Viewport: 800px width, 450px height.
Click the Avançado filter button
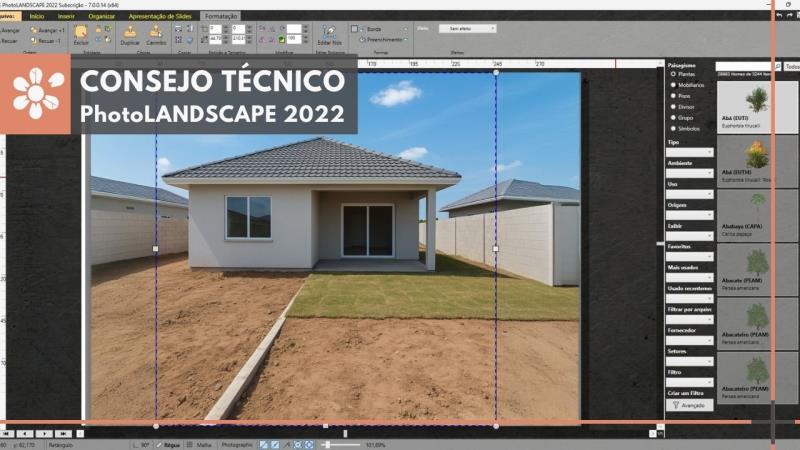tap(689, 405)
